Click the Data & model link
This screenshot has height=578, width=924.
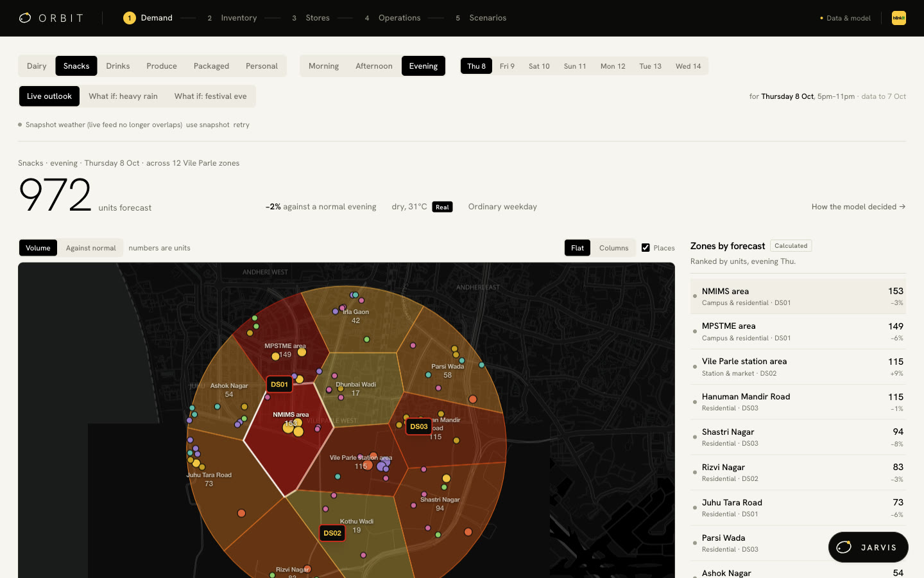click(x=845, y=18)
